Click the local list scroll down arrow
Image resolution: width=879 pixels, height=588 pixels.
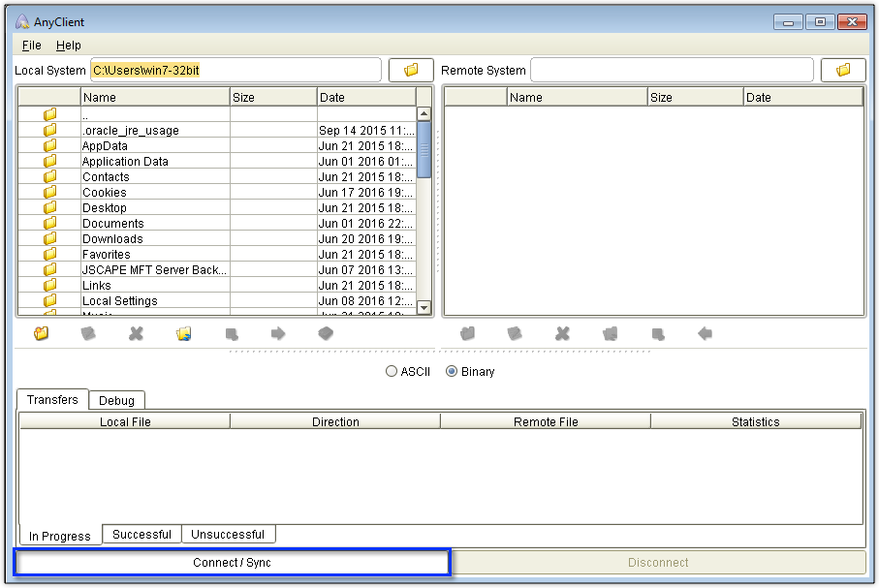click(424, 308)
